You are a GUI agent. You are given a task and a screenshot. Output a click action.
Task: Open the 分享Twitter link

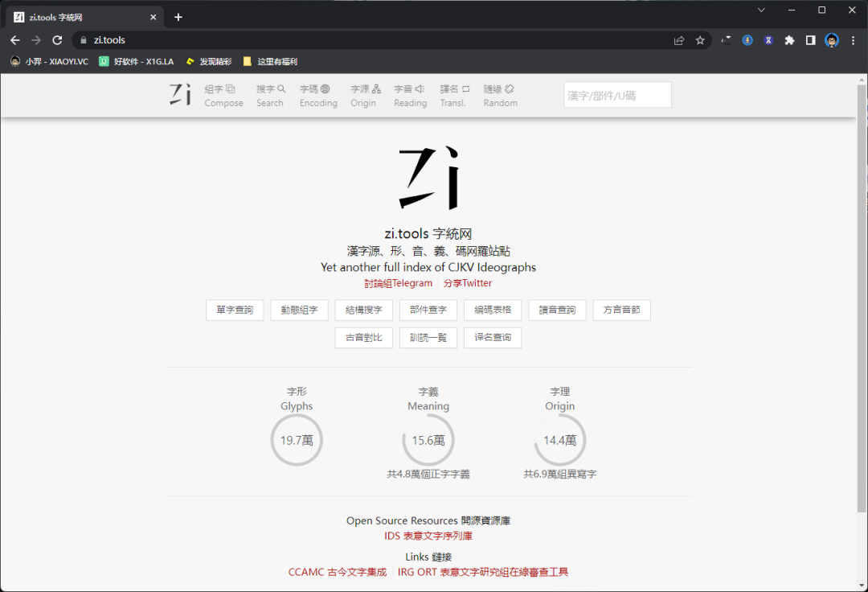[467, 283]
